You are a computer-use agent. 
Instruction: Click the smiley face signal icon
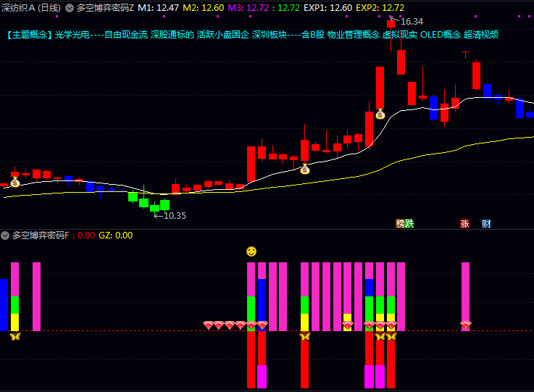click(x=251, y=251)
